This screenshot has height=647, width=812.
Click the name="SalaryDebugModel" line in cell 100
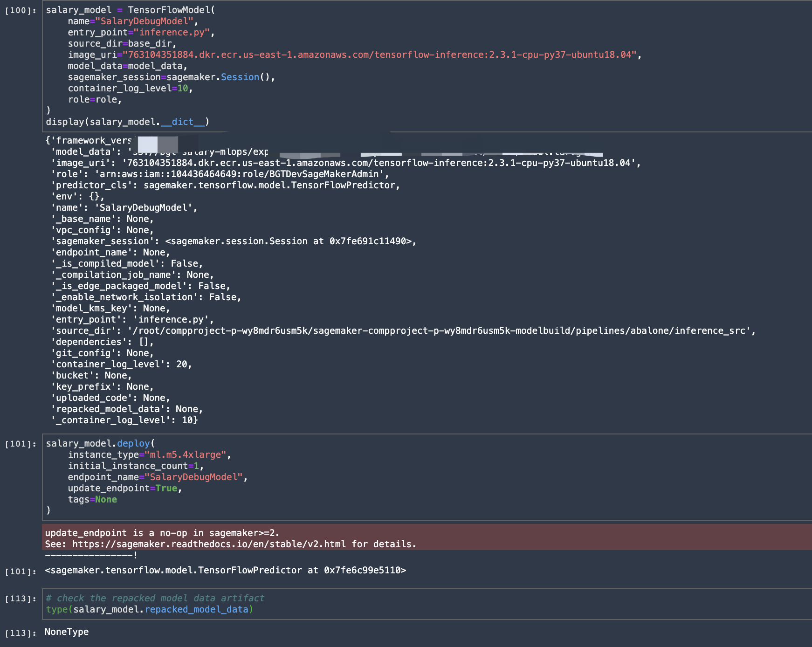133,21
